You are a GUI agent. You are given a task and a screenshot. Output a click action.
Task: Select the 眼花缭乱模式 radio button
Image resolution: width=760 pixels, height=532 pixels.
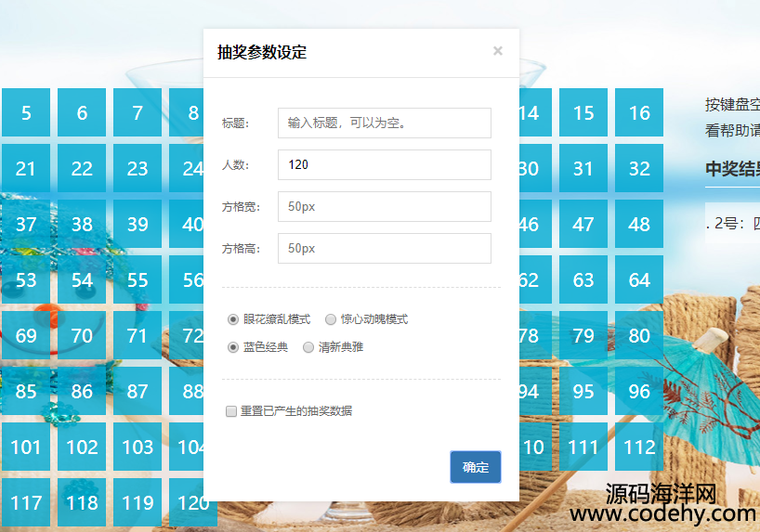(233, 319)
